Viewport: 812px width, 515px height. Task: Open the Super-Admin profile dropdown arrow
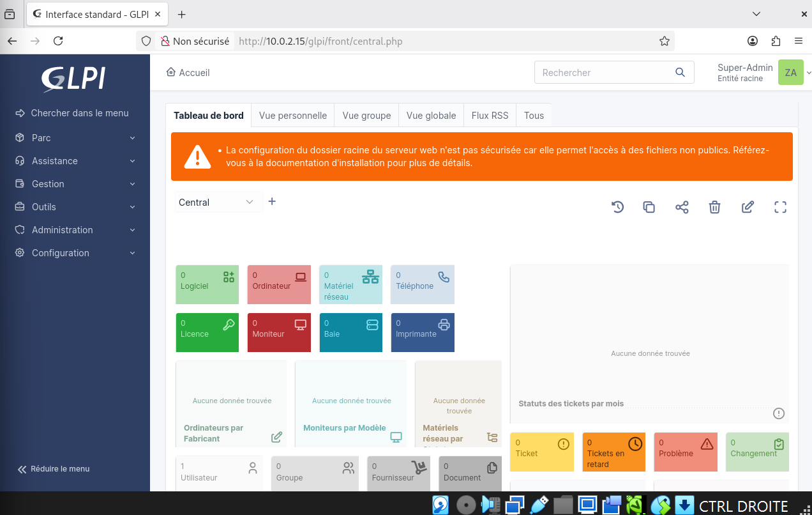(x=808, y=73)
